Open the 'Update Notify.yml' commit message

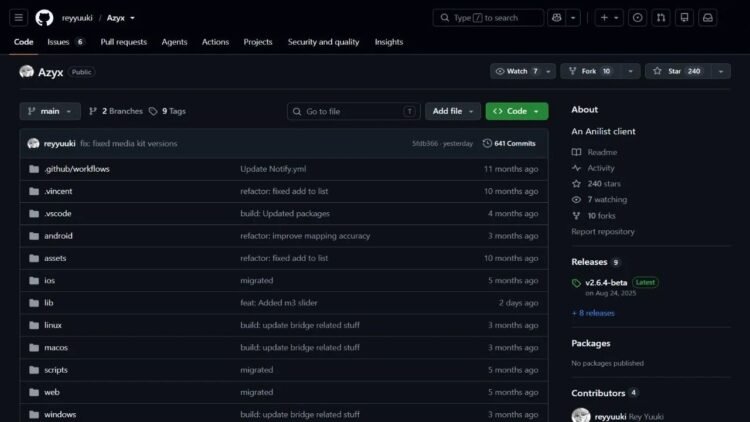[273, 169]
